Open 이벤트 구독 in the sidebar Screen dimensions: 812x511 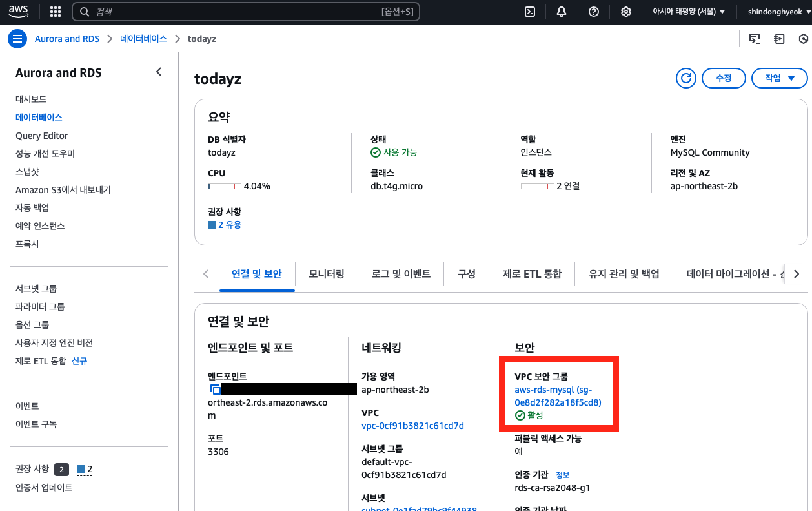click(36, 424)
